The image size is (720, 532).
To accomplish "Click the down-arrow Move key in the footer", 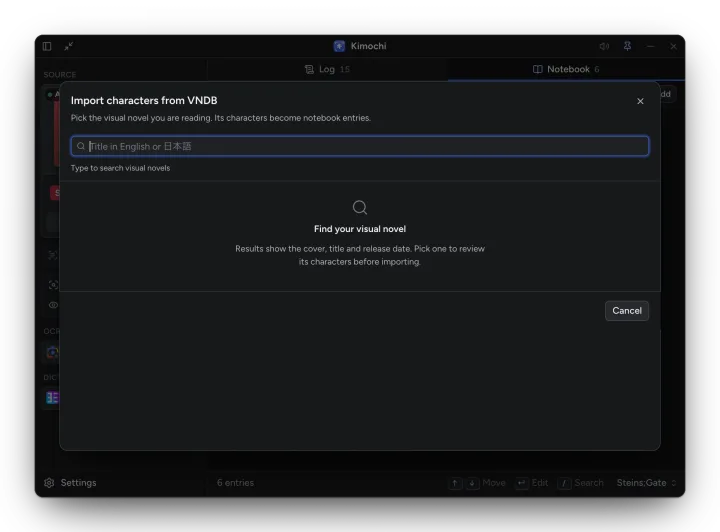I will (472, 483).
